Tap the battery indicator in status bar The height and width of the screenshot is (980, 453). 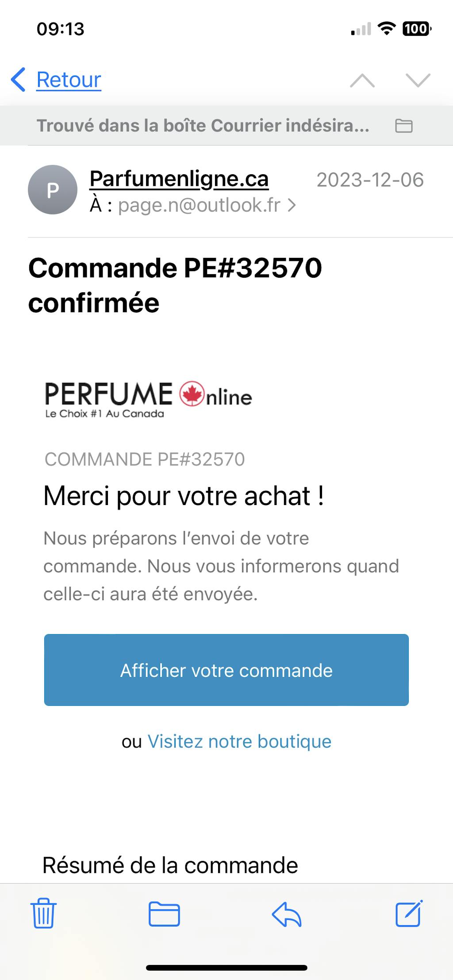point(416,29)
